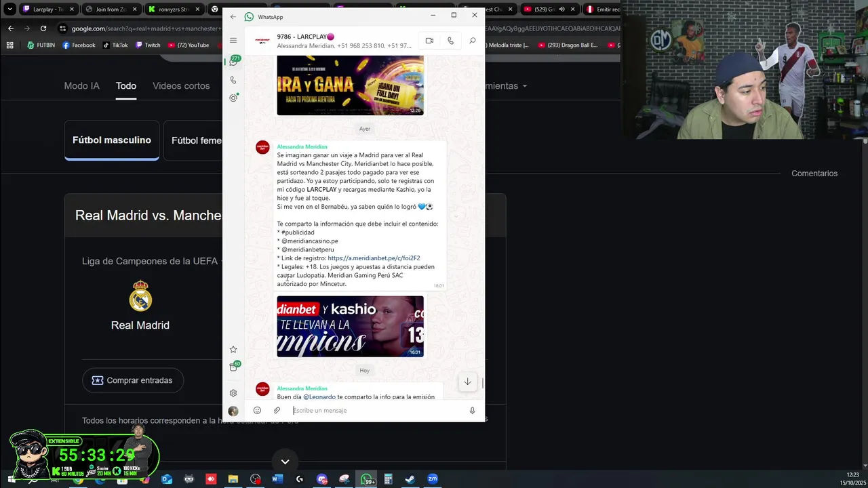Attach a file with the paperclip
The image size is (868, 488).
277,410
